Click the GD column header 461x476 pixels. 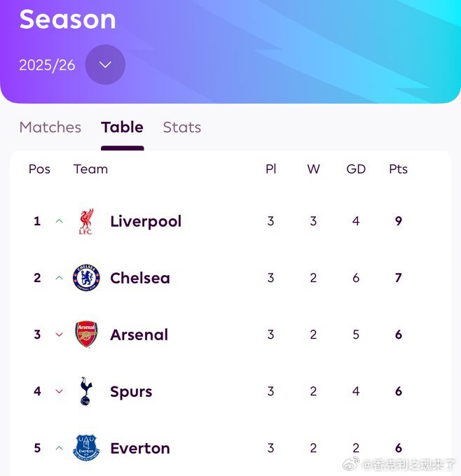[x=356, y=169]
